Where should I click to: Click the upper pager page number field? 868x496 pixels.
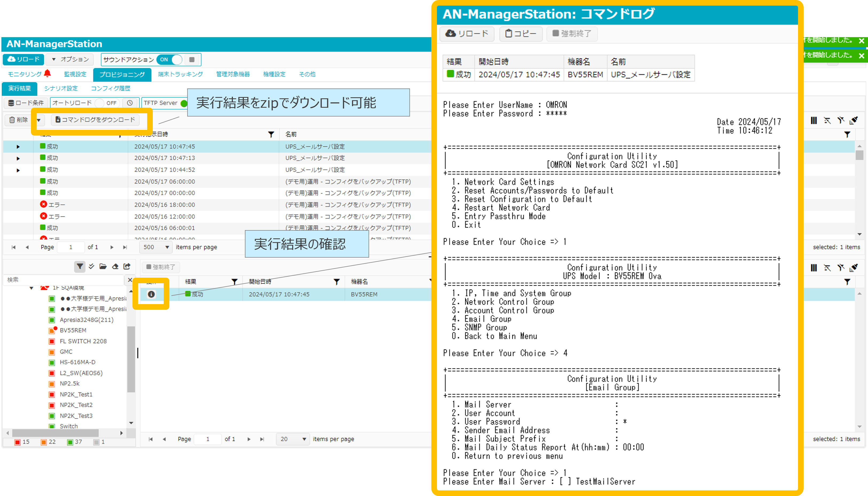pos(71,247)
